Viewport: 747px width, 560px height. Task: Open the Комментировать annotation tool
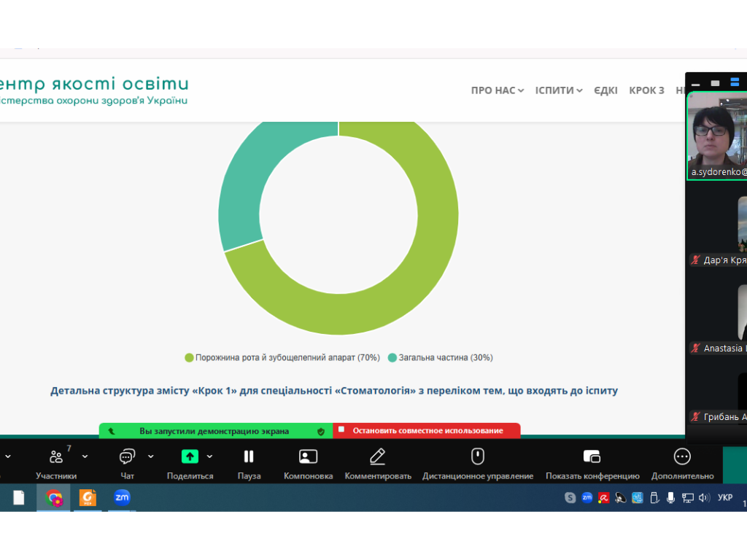[x=377, y=457]
